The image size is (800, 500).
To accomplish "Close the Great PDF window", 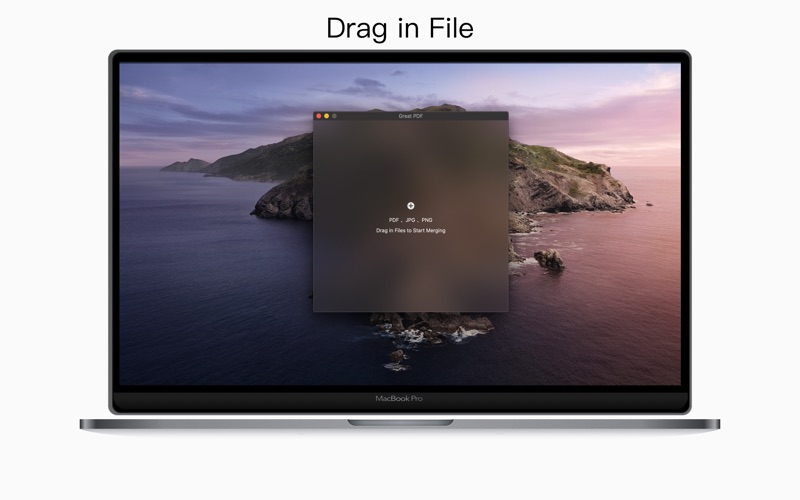I will (319, 116).
